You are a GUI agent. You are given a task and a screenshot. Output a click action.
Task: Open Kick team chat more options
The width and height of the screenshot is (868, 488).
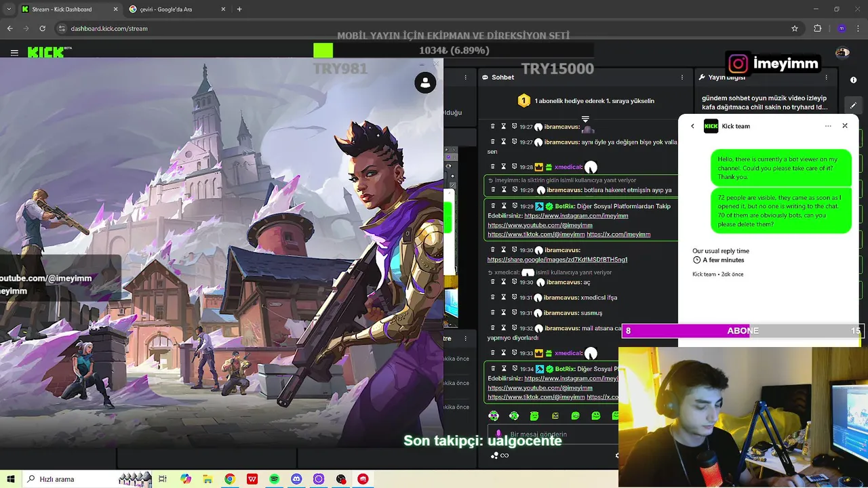click(828, 126)
